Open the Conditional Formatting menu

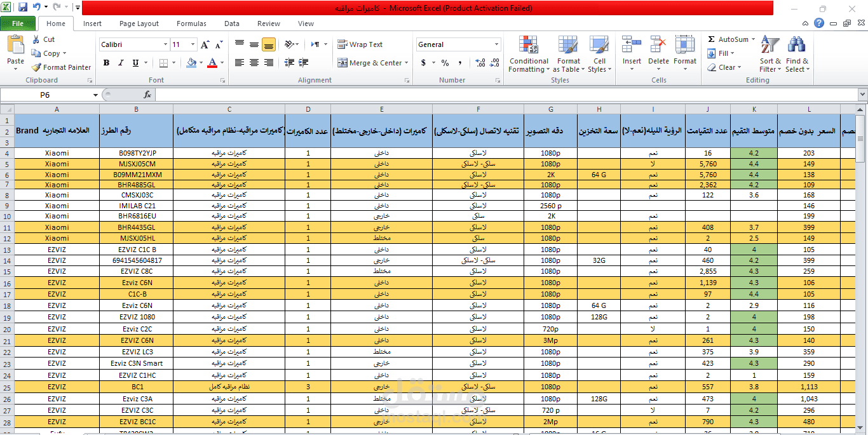click(529, 54)
